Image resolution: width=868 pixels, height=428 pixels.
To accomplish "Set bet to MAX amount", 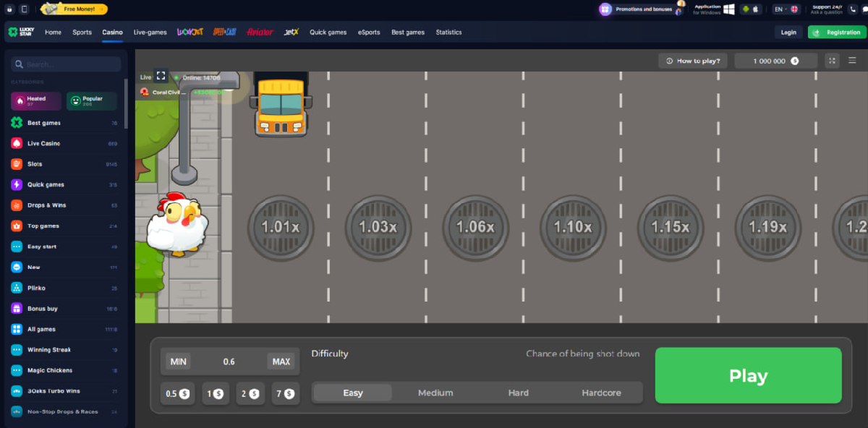I will (281, 361).
